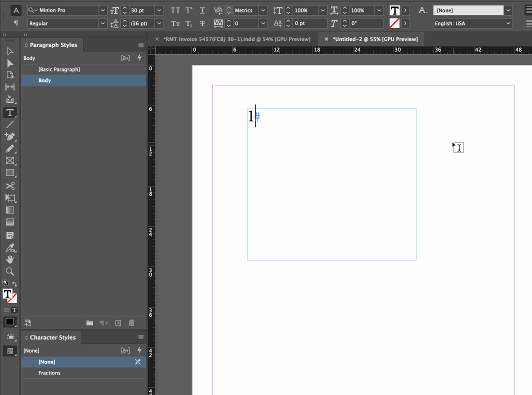Open the kerning dropdown set to Metrics
Screen dimensions: 532x395
point(262,10)
